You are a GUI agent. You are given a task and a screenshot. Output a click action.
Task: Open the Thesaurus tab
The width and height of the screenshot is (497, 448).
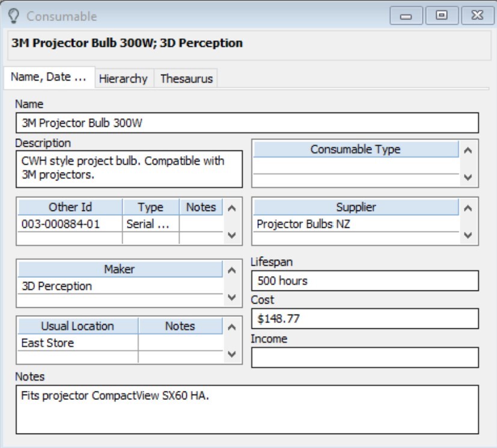[186, 79]
